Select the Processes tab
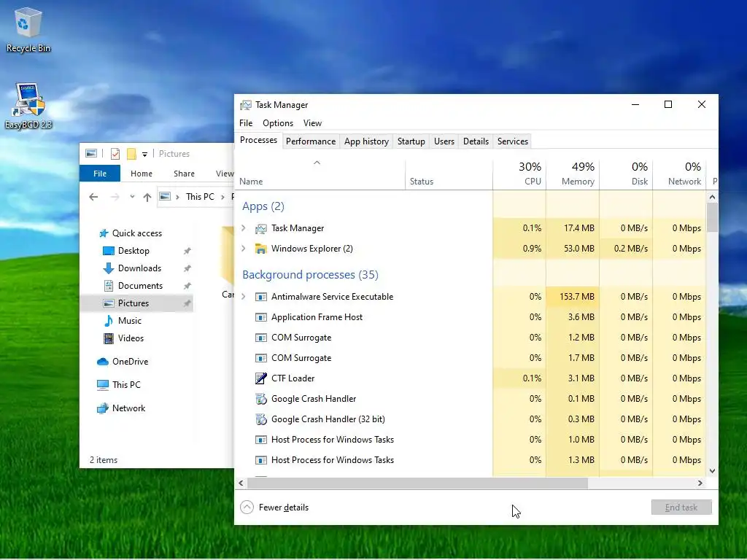The width and height of the screenshot is (747, 560). (x=259, y=141)
